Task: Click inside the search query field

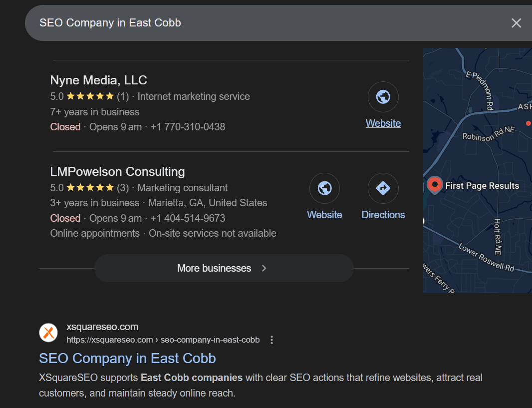Action: click(x=150, y=23)
